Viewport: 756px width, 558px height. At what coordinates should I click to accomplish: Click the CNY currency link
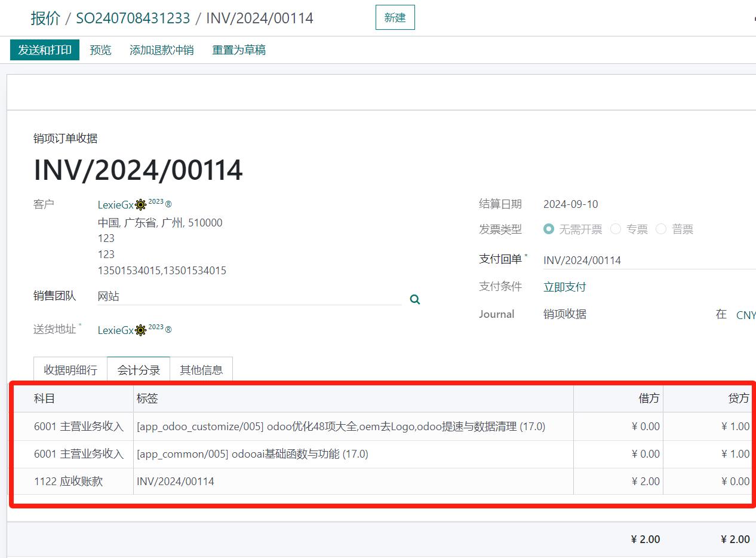coord(745,315)
